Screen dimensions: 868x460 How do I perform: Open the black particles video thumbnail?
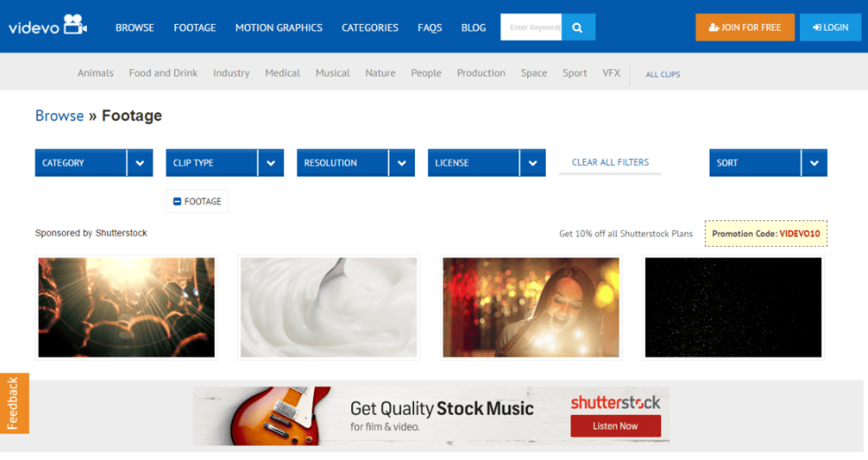pos(734,307)
